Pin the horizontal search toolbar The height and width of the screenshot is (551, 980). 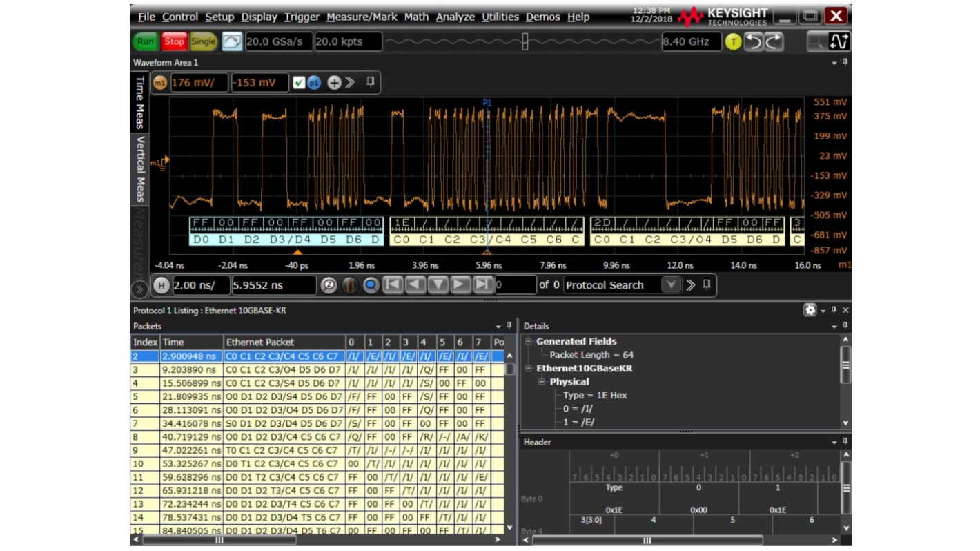click(706, 284)
